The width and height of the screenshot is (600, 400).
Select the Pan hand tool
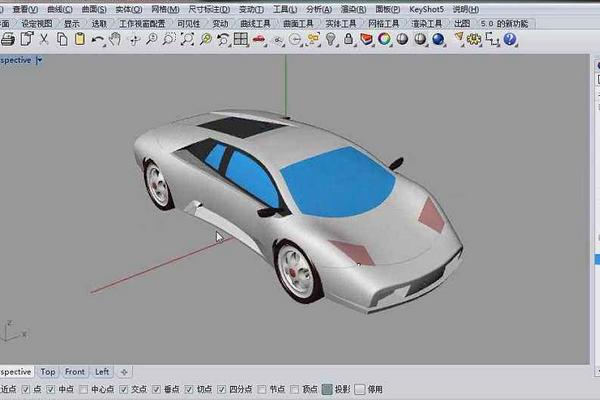click(x=115, y=39)
